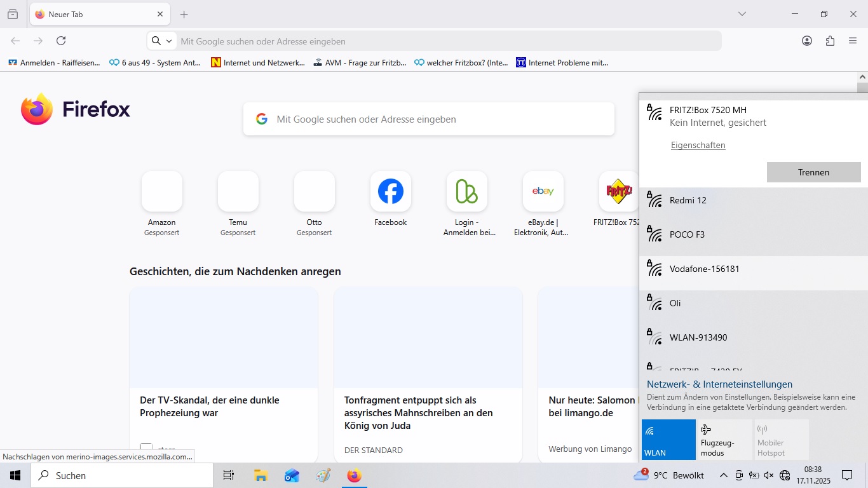Show hidden system tray icons
868x488 pixels.
pos(724,475)
